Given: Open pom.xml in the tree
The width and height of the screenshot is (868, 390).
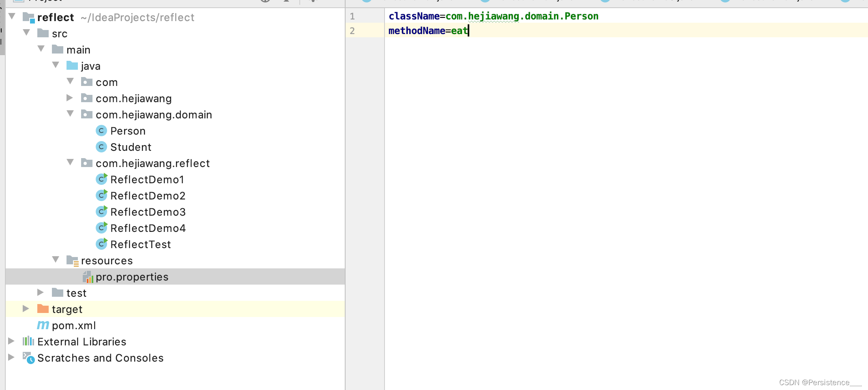Looking at the screenshot, I should coord(74,326).
